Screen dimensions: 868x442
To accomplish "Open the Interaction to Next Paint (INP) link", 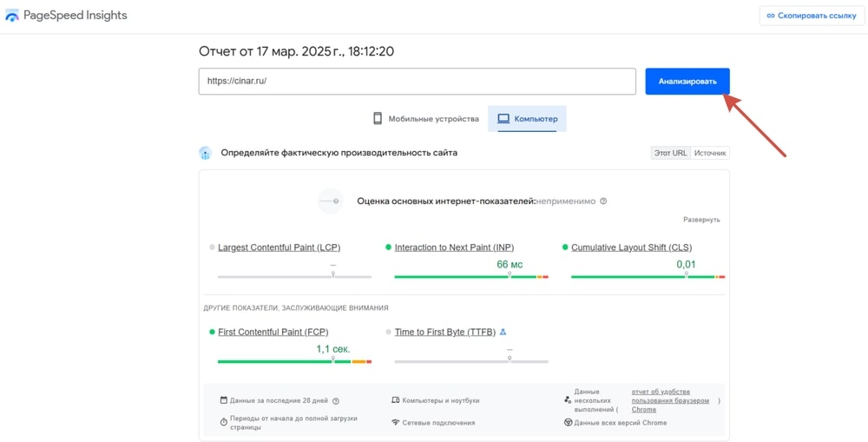I will click(455, 247).
